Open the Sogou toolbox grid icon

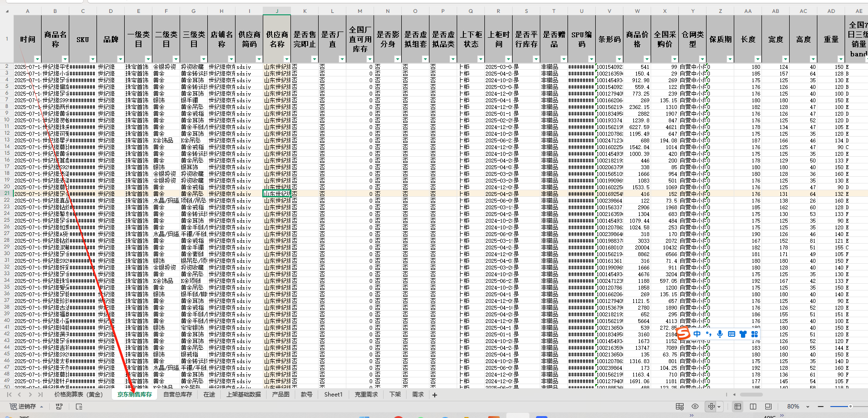(755, 334)
